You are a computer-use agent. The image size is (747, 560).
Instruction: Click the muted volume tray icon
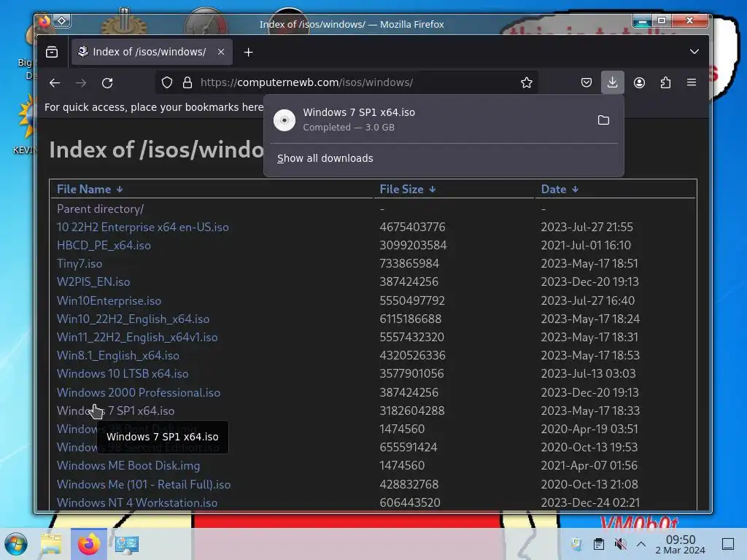620,544
